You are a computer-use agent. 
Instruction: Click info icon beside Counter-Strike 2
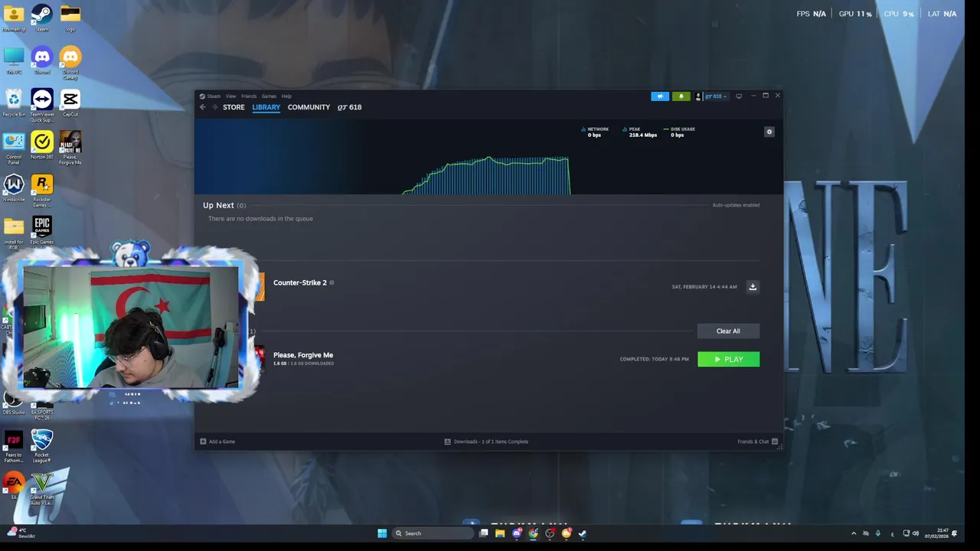coord(332,282)
